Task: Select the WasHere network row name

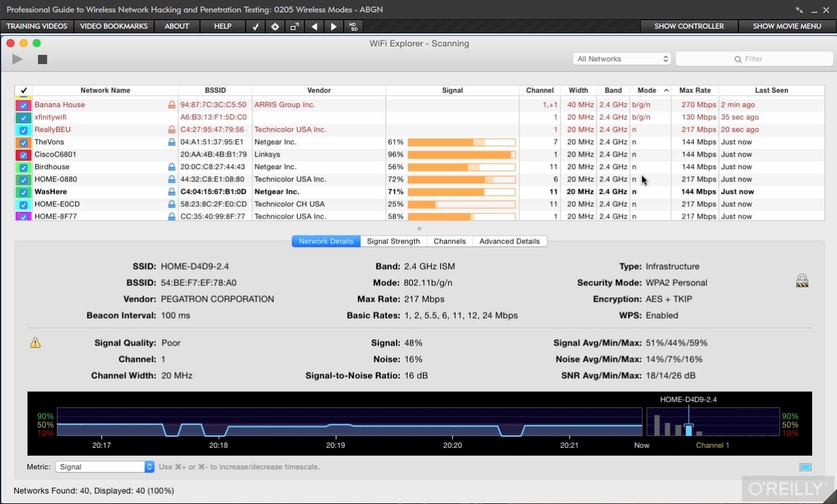Action: pyautogui.click(x=52, y=192)
